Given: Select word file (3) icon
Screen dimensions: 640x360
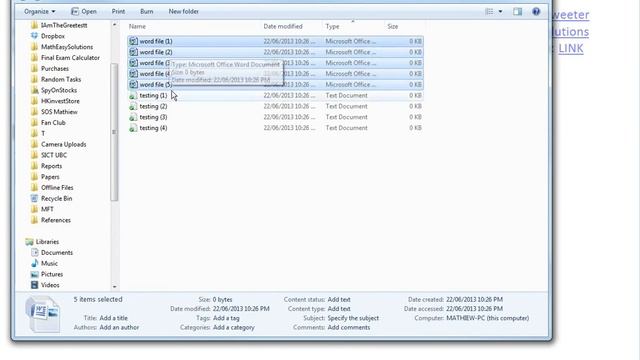Looking at the screenshot, I should pos(133,63).
